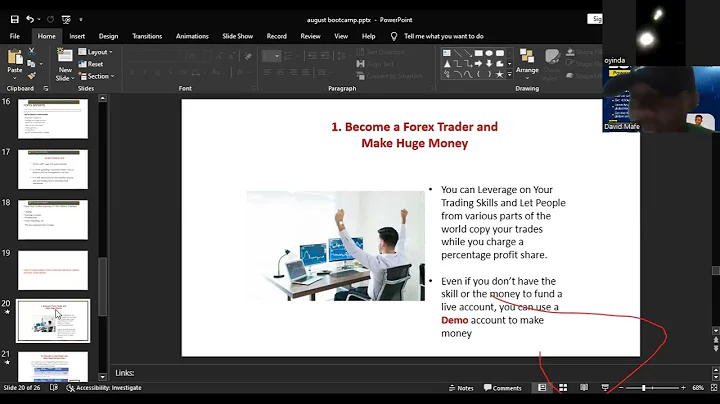The width and height of the screenshot is (720, 404).
Task: Click the Copy icon
Action: coord(31,64)
